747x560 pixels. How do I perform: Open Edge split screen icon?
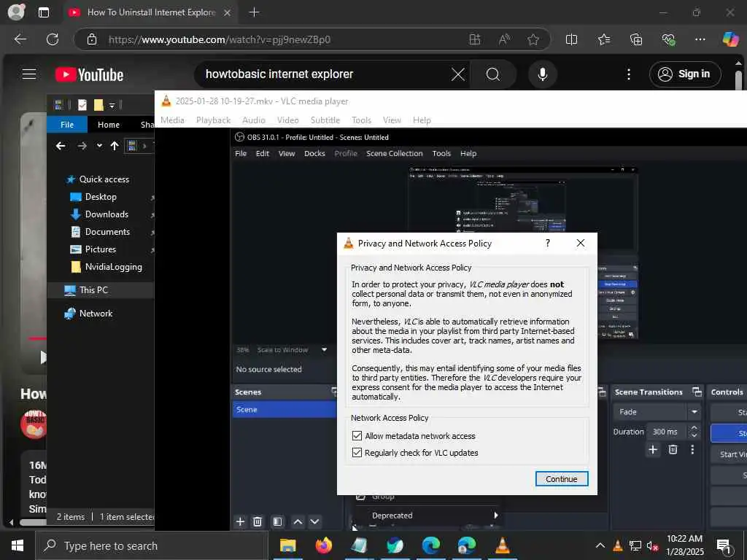tap(571, 39)
